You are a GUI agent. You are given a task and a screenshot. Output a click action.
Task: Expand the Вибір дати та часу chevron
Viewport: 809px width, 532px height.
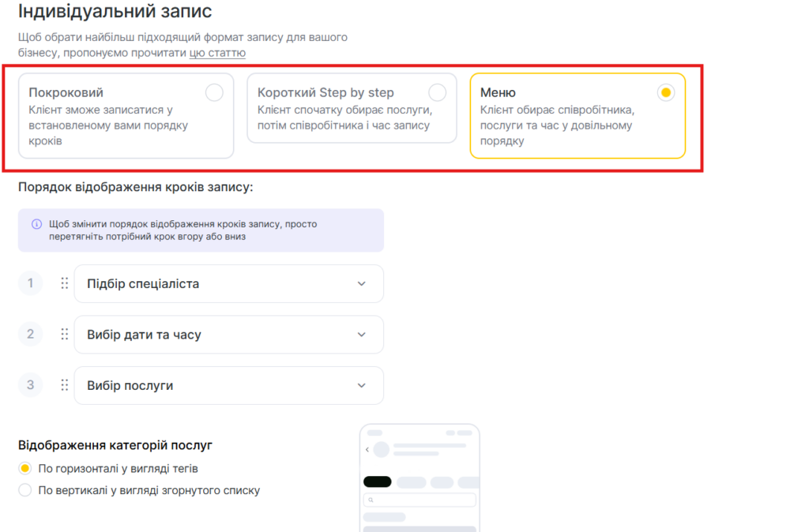pyautogui.click(x=362, y=335)
